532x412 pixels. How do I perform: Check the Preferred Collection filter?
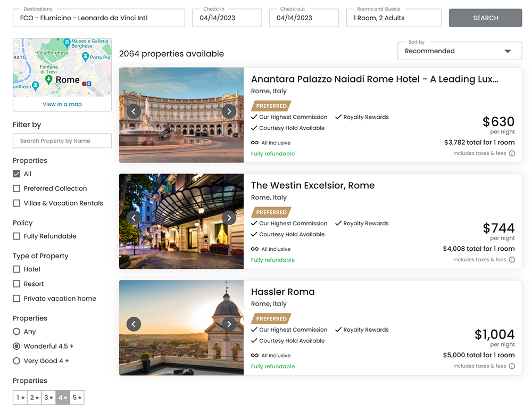pyautogui.click(x=16, y=188)
